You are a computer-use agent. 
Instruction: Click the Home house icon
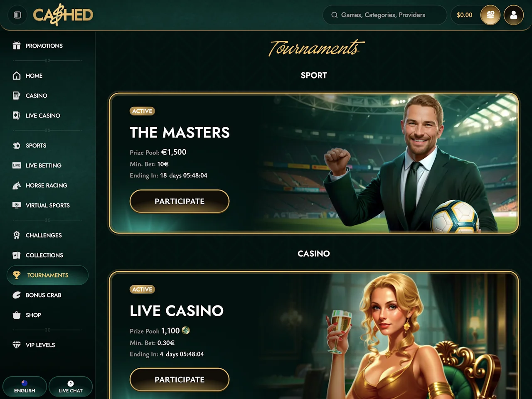(17, 76)
